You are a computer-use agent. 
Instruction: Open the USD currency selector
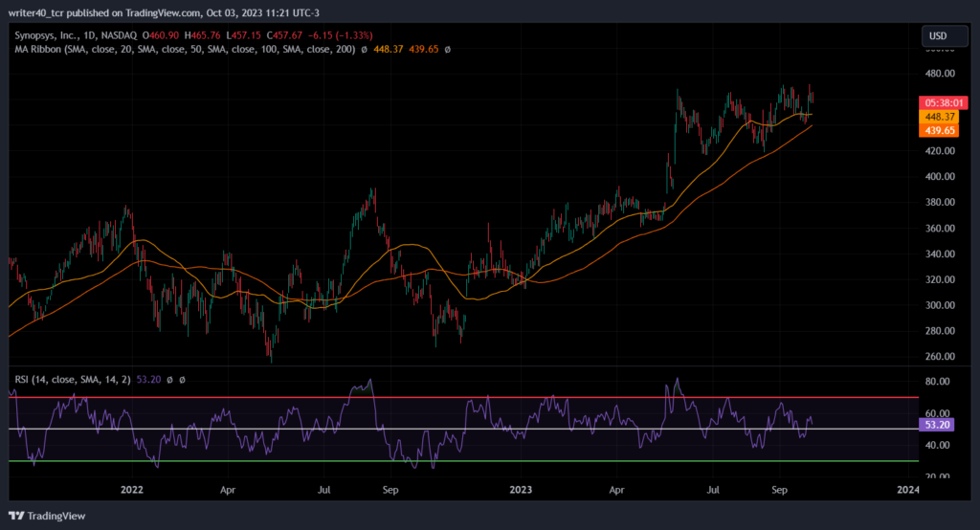(945, 36)
